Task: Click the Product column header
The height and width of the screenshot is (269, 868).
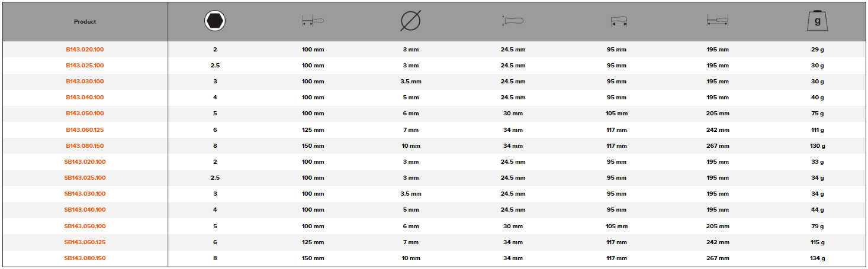Action: 85,22
